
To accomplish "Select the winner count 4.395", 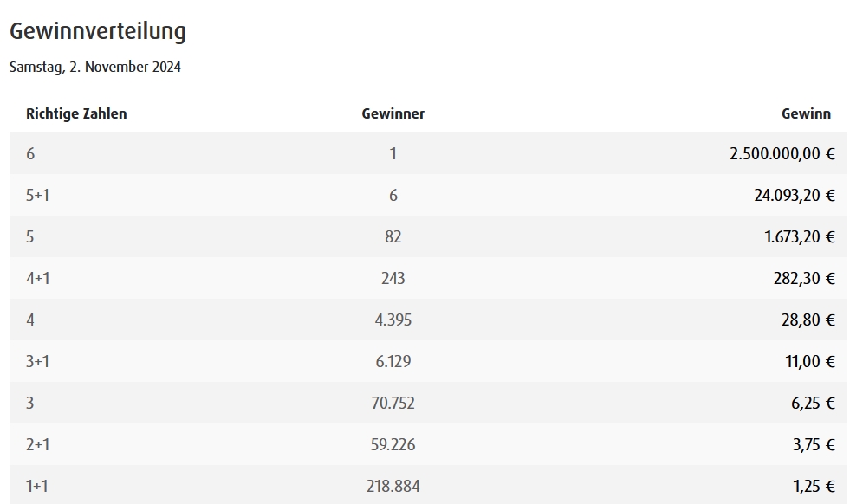I will tap(393, 320).
